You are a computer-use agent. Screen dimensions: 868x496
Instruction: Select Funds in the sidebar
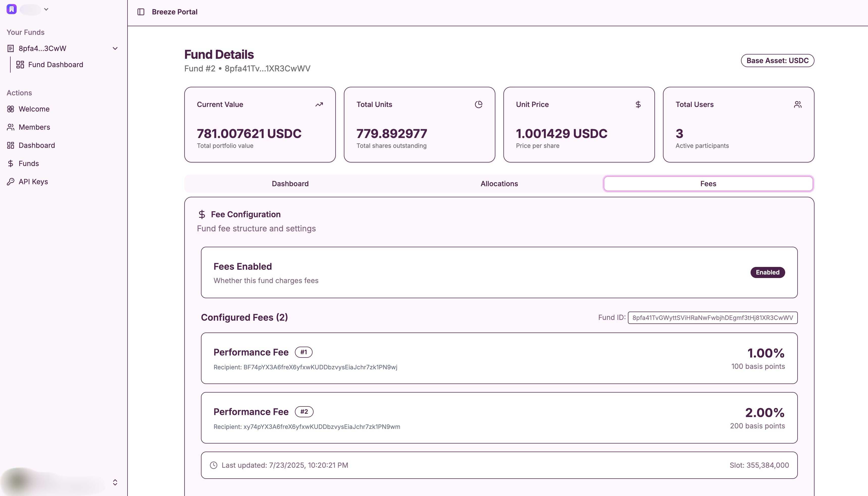click(x=28, y=163)
